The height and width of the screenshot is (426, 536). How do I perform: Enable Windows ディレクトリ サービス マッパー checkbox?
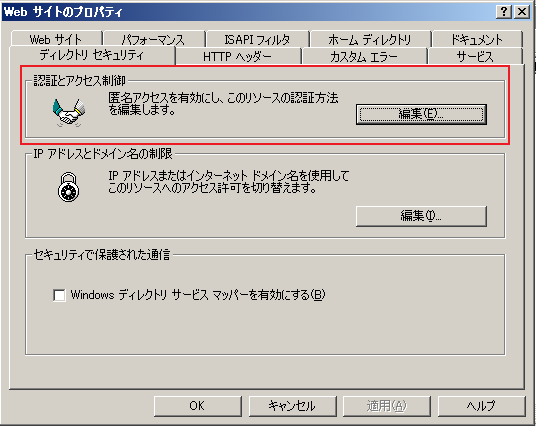(59, 295)
